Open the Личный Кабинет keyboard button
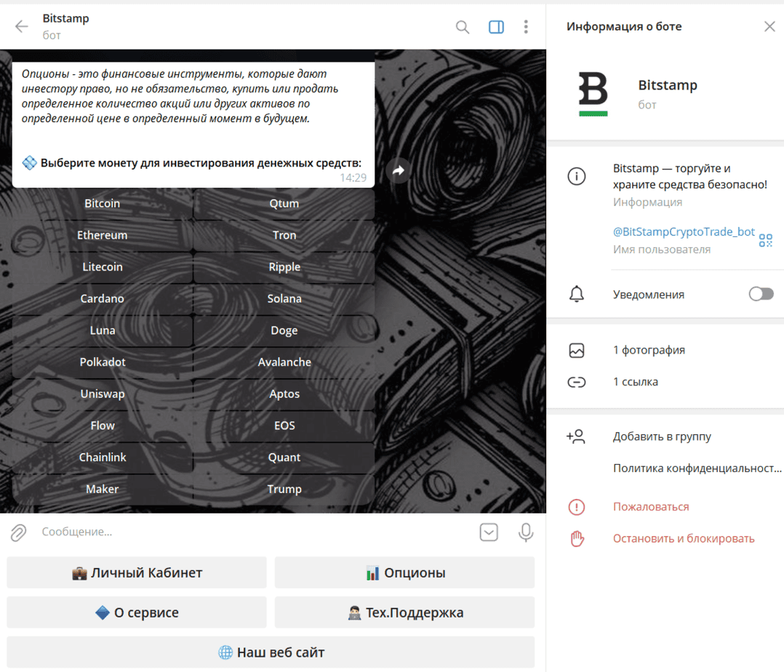 pyautogui.click(x=137, y=573)
